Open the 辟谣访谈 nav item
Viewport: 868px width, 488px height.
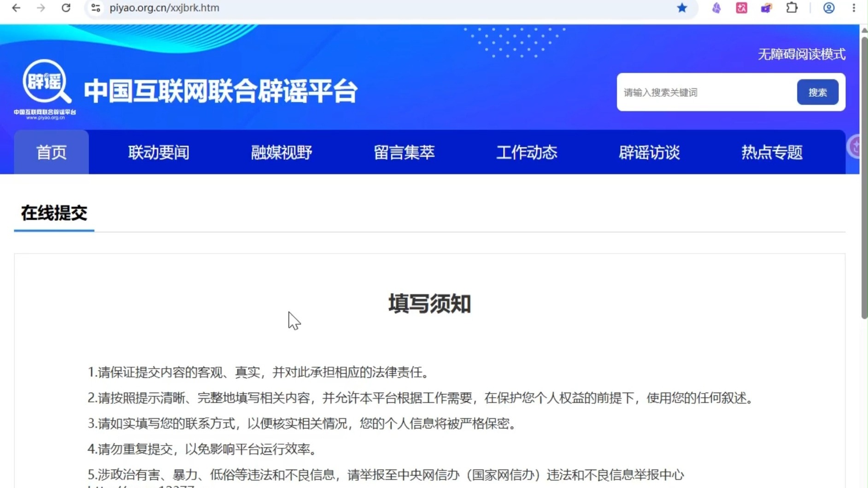[649, 152]
